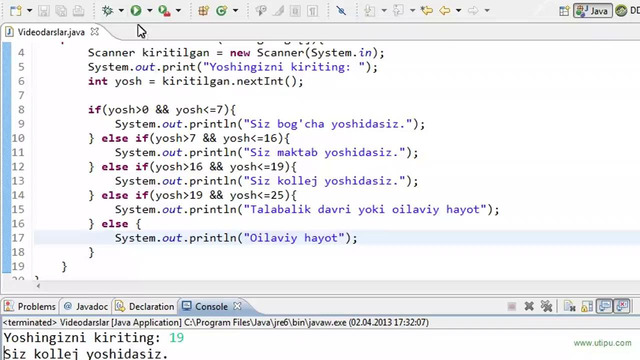The image size is (640, 360).
Task: Click the Terminate console icon
Action: (x=512, y=307)
